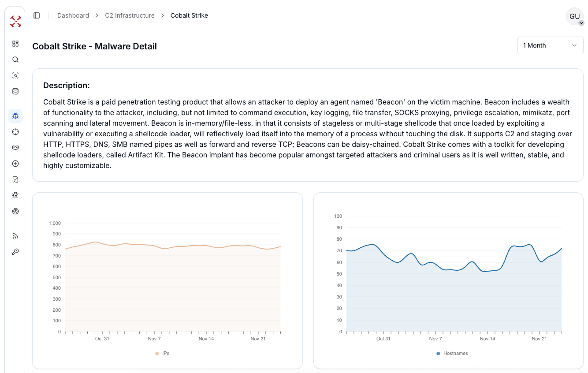The image size is (588, 373).
Task: Open the database cylinder icon in sidebar
Action: [15, 91]
